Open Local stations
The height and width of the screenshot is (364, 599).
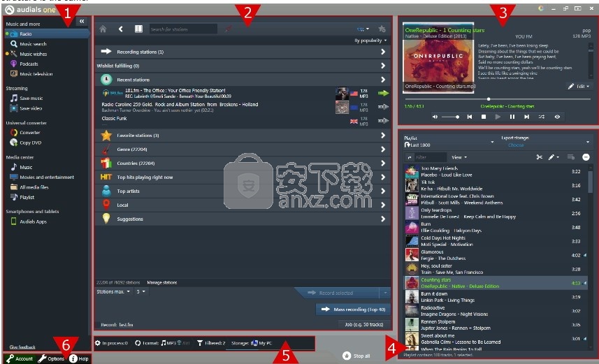[x=243, y=205]
